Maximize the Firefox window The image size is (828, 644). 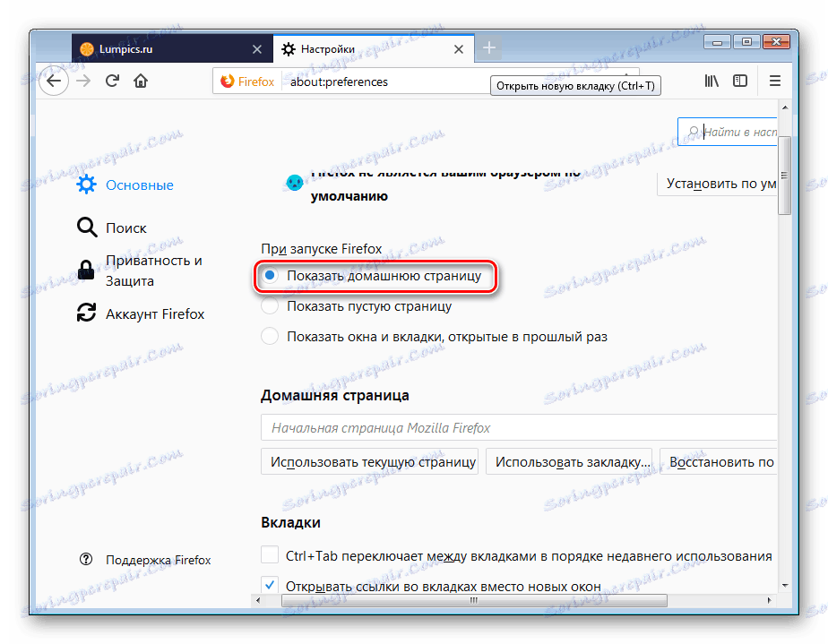pyautogui.click(x=746, y=42)
